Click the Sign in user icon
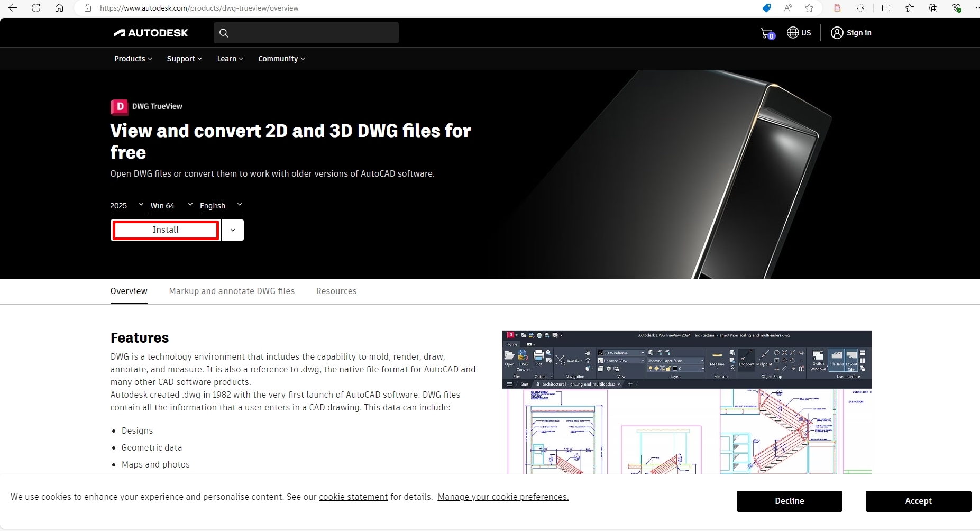Viewport: 980px width, 531px height. pos(837,33)
